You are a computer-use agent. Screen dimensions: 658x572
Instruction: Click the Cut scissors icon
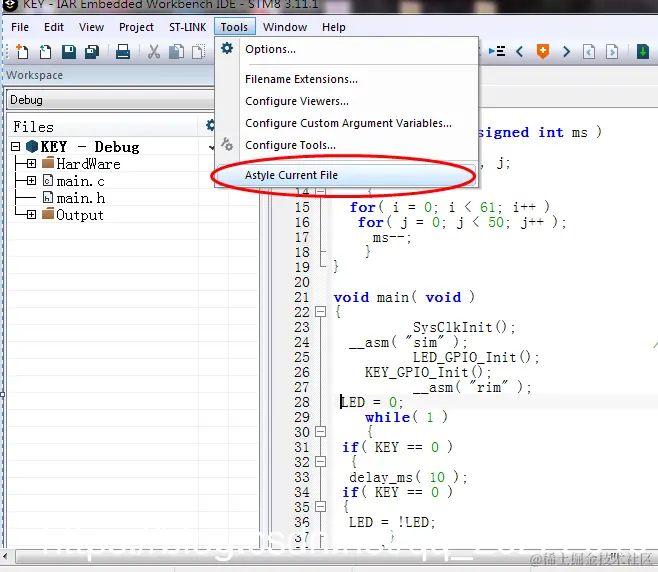click(154, 52)
